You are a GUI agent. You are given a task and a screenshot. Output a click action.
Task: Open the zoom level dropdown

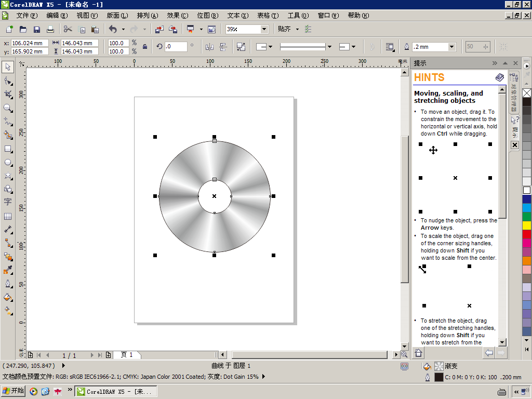coord(264,29)
